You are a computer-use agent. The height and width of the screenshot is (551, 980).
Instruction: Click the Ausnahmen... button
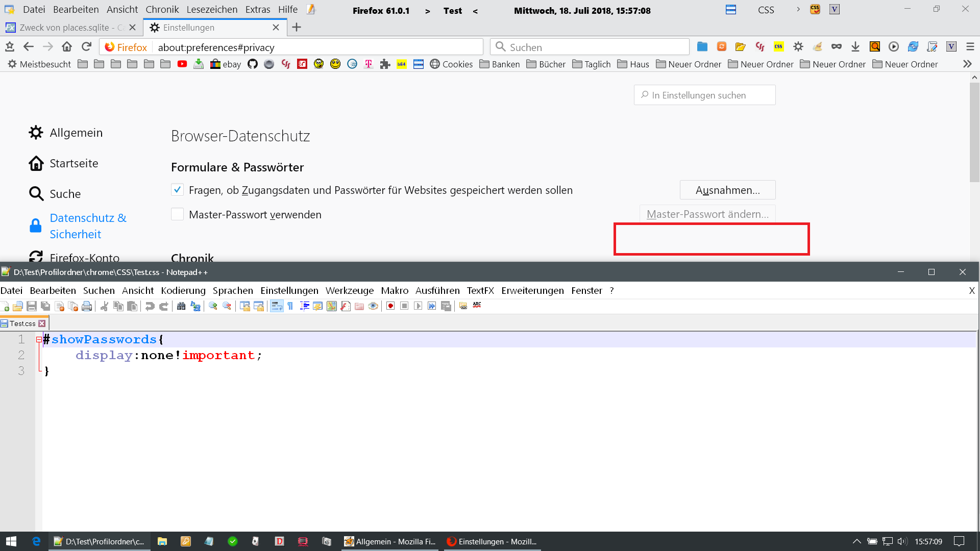pos(727,190)
